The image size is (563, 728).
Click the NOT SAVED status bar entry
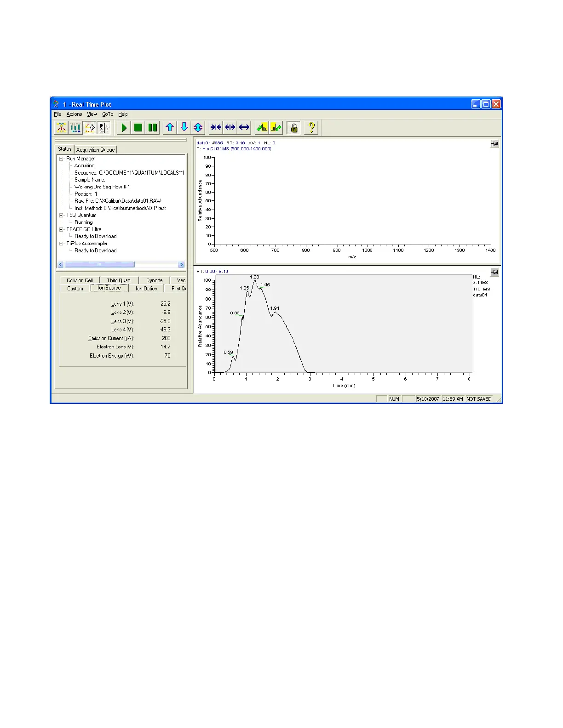coord(479,399)
